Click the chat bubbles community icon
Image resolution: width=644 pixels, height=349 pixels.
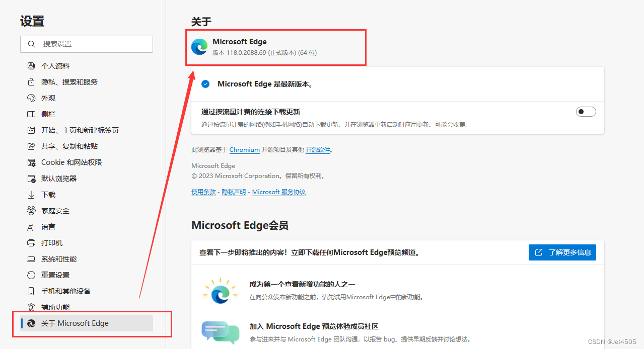[x=221, y=332]
